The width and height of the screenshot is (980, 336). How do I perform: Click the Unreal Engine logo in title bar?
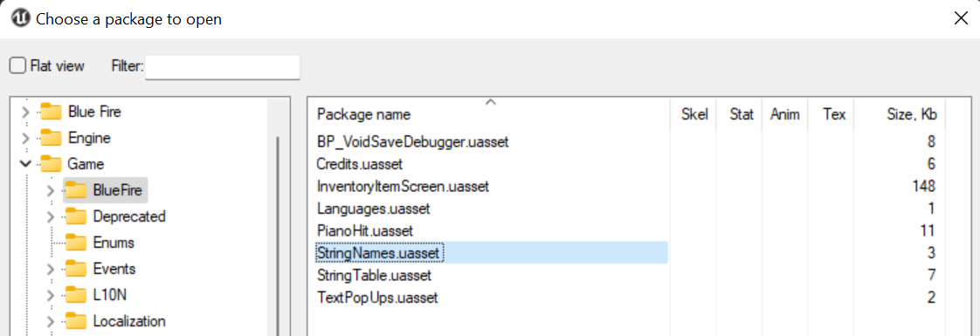[x=21, y=18]
